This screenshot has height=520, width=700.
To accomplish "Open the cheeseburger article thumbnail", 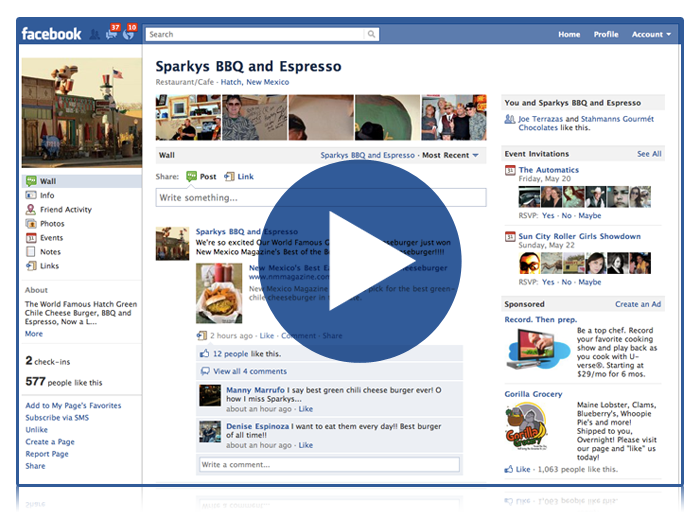I will (219, 293).
